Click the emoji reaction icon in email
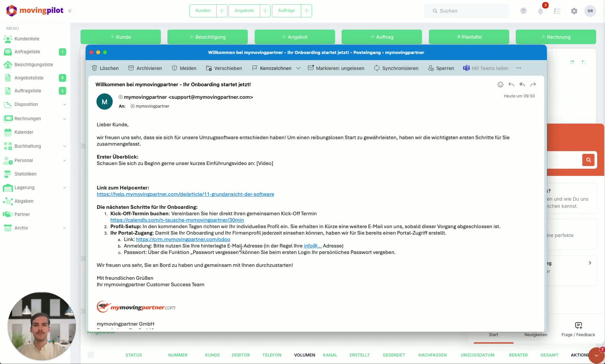Screen dimensions: 605x364 coord(500,85)
